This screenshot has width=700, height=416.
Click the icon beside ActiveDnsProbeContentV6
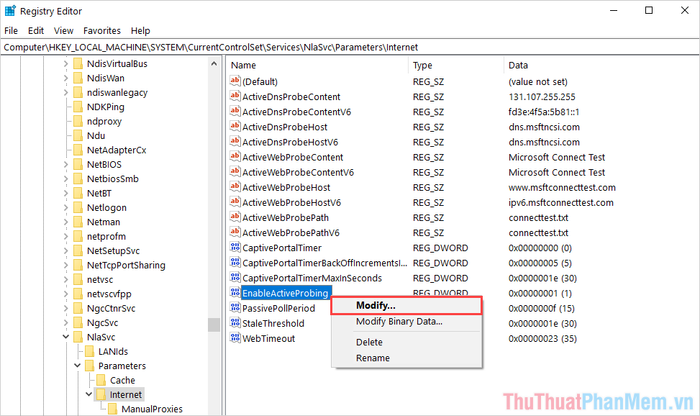pos(235,111)
